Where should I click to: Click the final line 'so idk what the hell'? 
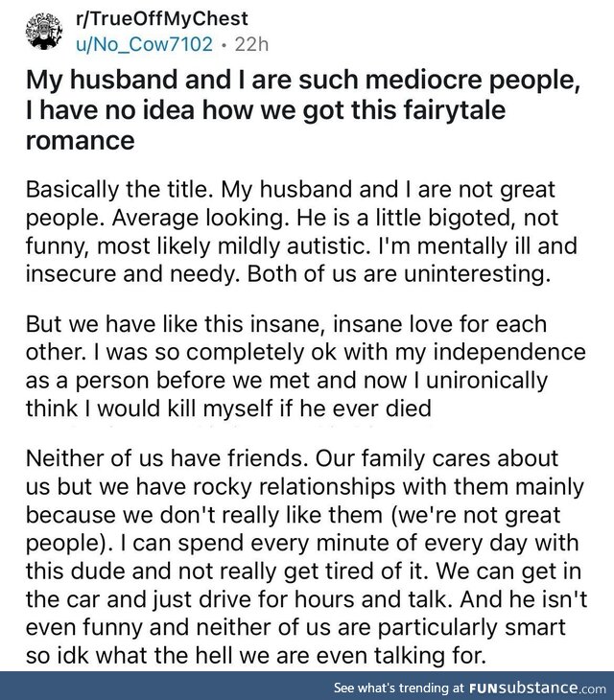click(256, 655)
